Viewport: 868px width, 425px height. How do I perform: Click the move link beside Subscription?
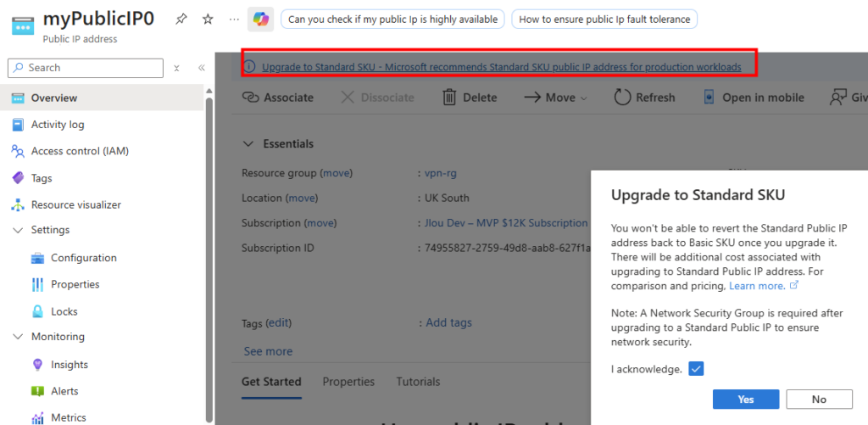click(320, 223)
